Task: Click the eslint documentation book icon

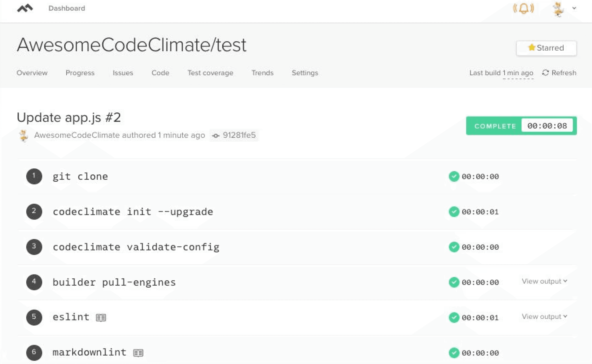Action: 101,318
